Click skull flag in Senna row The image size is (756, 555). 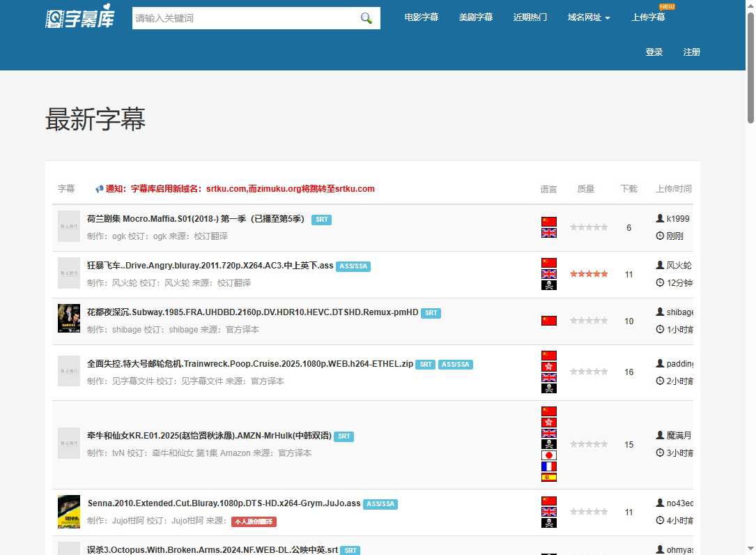[x=548, y=523]
